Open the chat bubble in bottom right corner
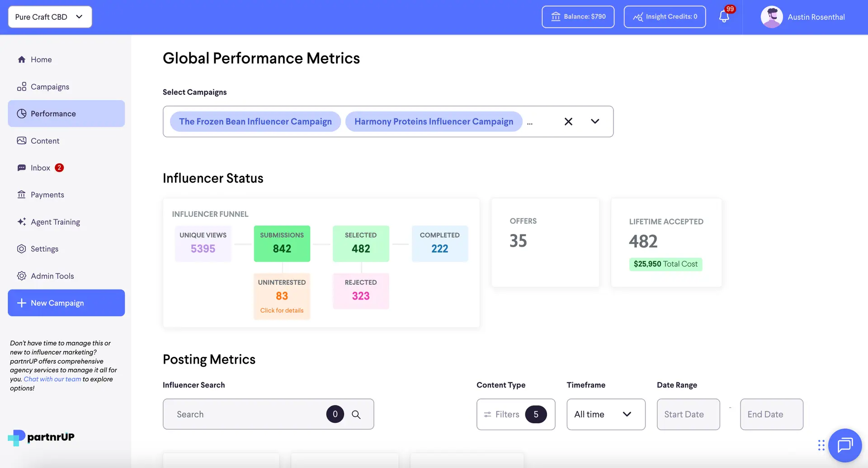Screen dimensions: 868x468 (845, 445)
